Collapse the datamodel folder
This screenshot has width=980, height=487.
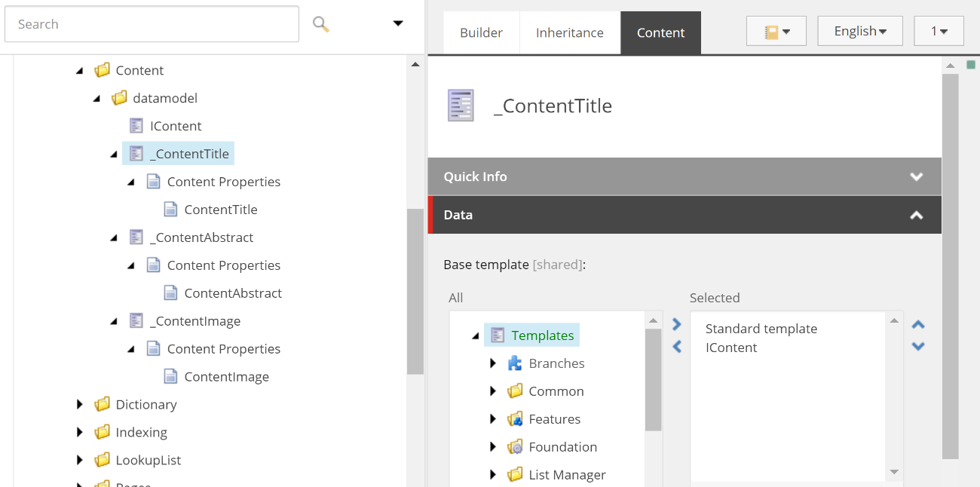(97, 97)
